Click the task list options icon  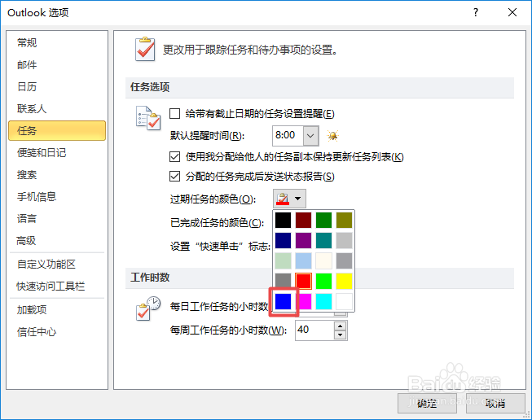click(148, 118)
